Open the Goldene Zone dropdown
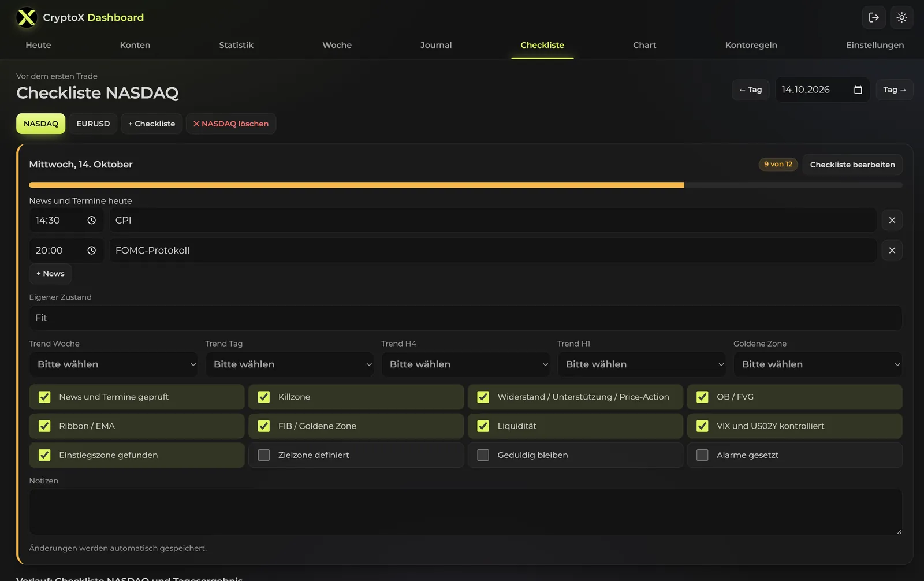 click(818, 364)
